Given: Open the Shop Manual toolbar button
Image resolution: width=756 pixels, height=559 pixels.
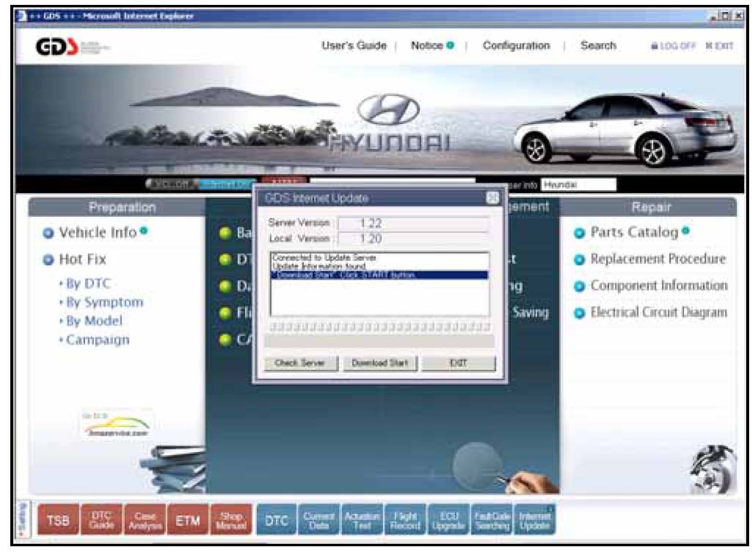Looking at the screenshot, I should point(231,520).
